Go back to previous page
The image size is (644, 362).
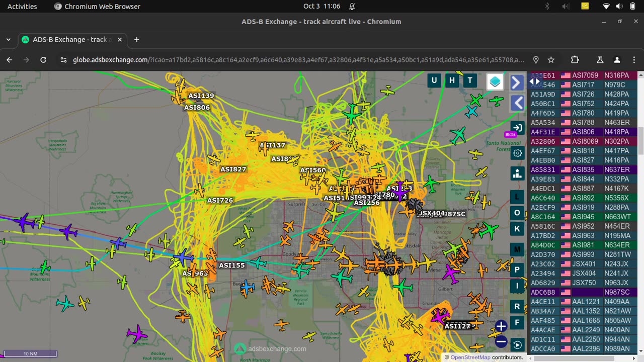click(x=10, y=60)
